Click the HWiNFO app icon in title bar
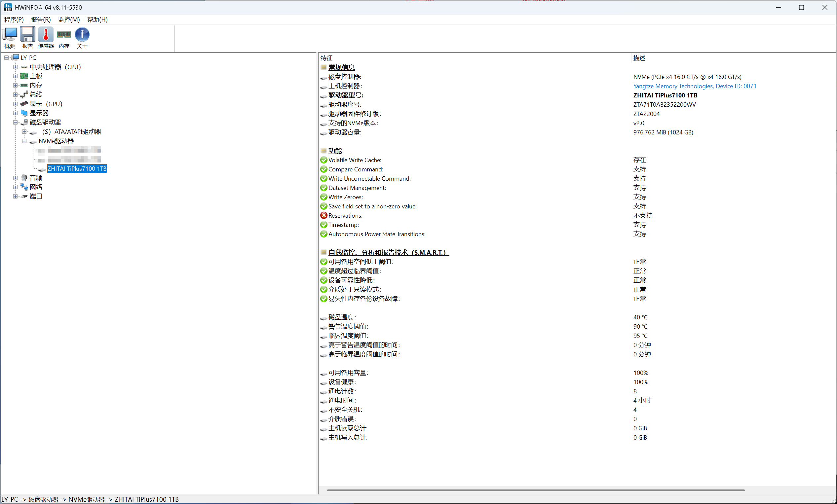This screenshot has width=837, height=504. coord(8,7)
